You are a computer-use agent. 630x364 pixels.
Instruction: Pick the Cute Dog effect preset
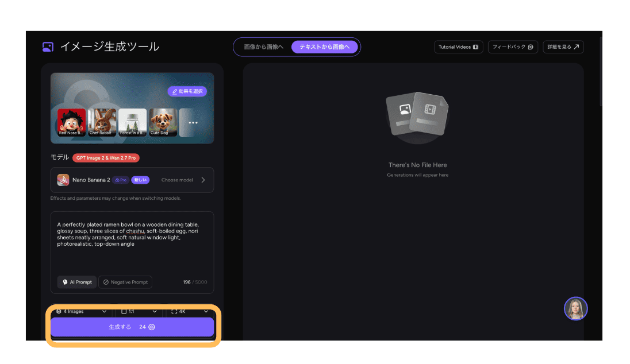[163, 122]
